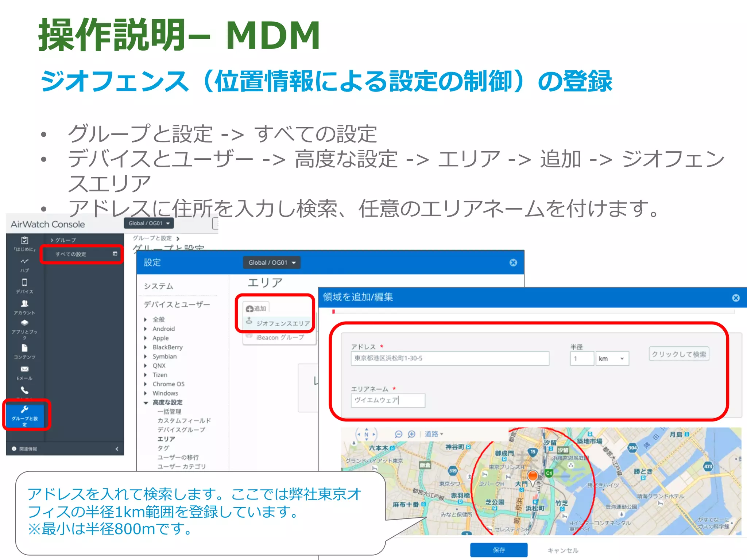
Task: Select QNX in the settings tree
Action: [x=159, y=366]
